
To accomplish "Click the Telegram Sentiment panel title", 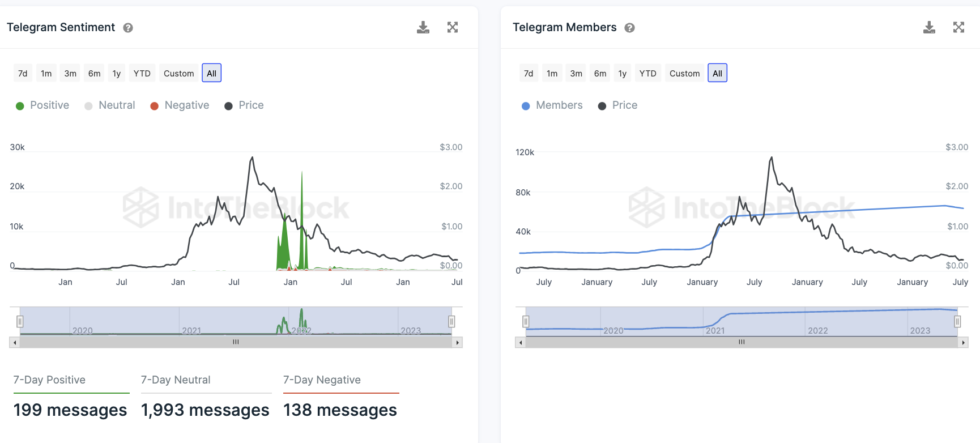I will coord(61,27).
